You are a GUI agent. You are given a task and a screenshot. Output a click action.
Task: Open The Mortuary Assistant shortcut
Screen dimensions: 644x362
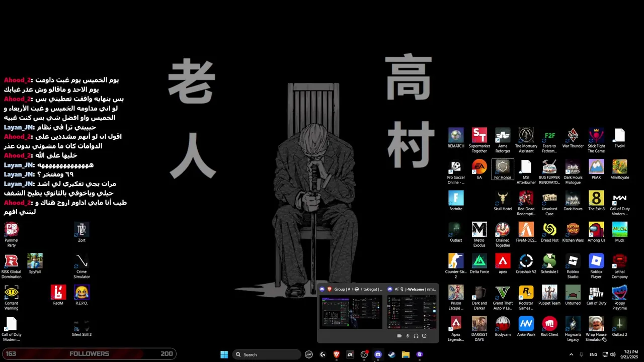(526, 140)
